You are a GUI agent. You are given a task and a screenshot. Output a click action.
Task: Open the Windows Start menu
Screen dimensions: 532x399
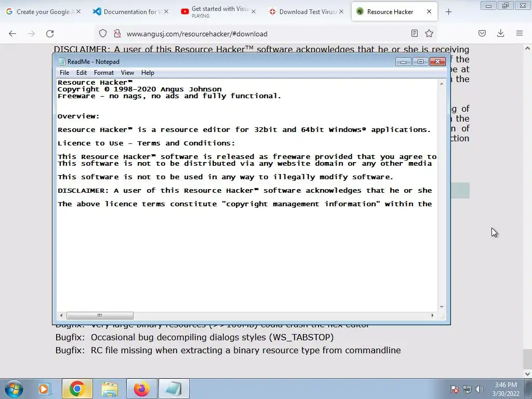pos(14,389)
